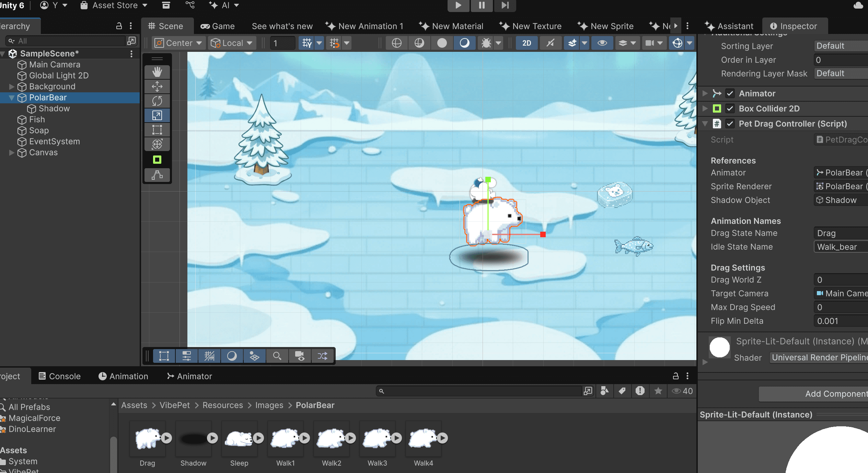Click the wireframe draw mode icon
Image resolution: width=868 pixels, height=473 pixels.
tap(396, 43)
